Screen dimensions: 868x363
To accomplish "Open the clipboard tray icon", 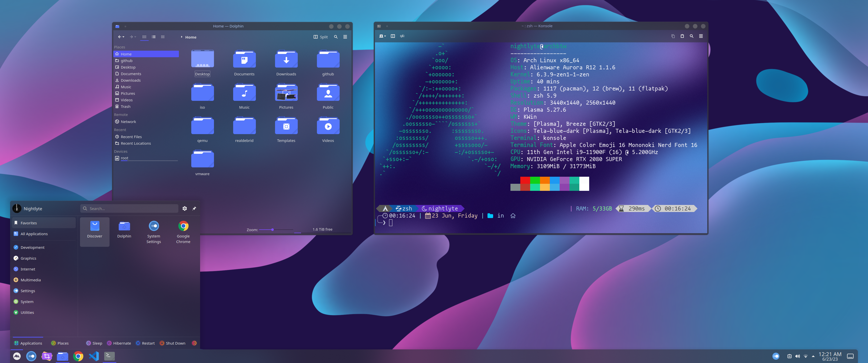I will pyautogui.click(x=790, y=356).
